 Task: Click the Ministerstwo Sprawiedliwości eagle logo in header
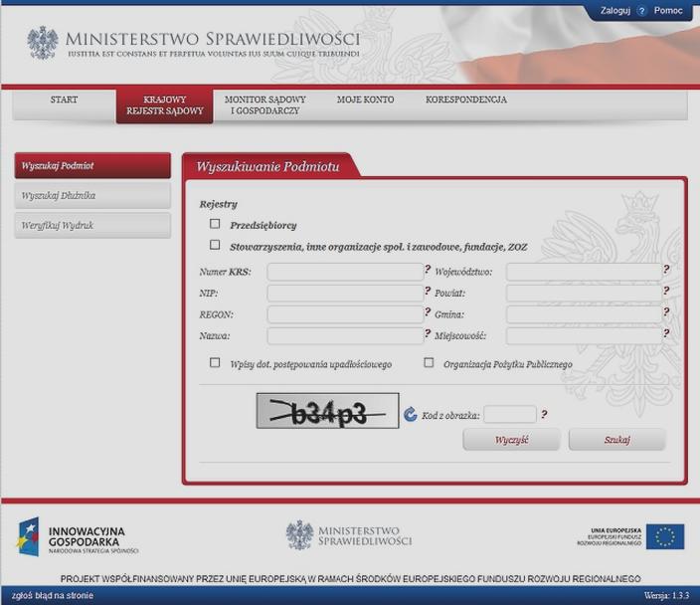[43, 43]
